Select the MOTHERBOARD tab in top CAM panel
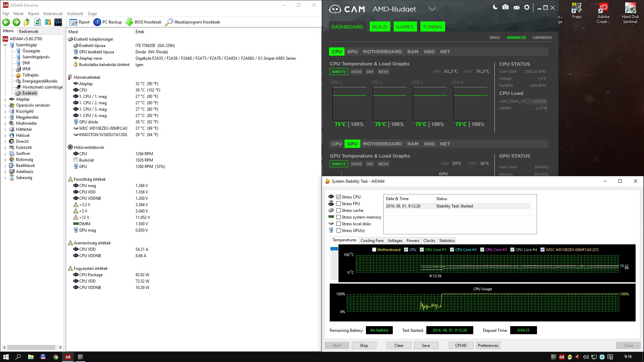Image resolution: width=644 pixels, height=362 pixels. coord(382,52)
